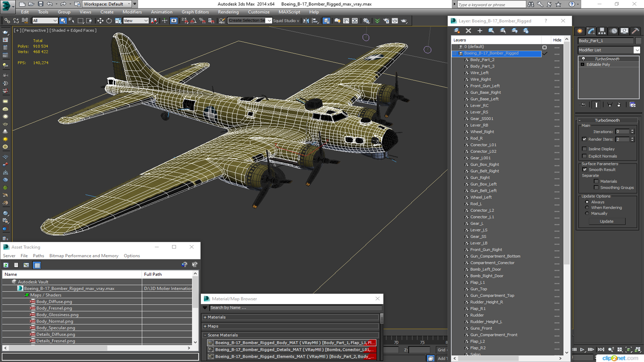Click the Hide column header

pos(557,40)
